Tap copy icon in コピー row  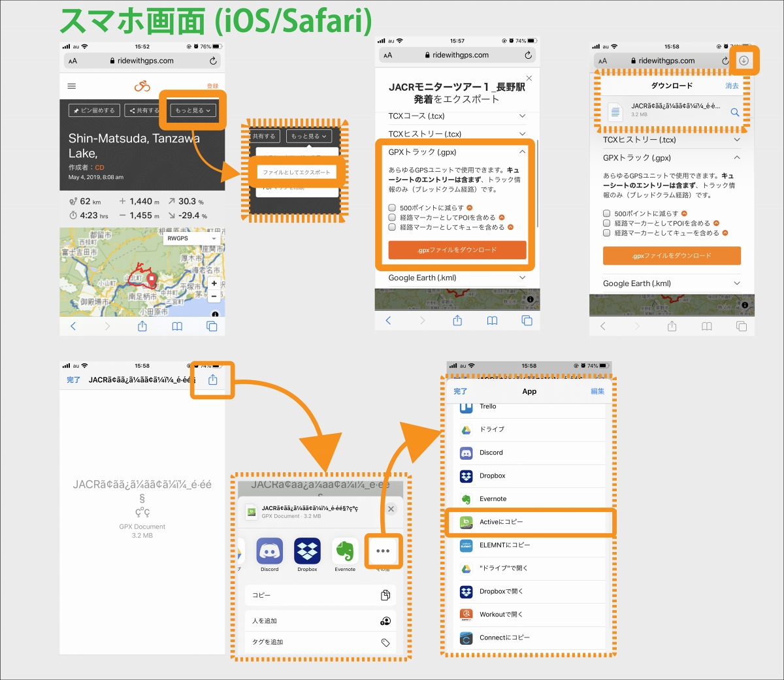[385, 595]
